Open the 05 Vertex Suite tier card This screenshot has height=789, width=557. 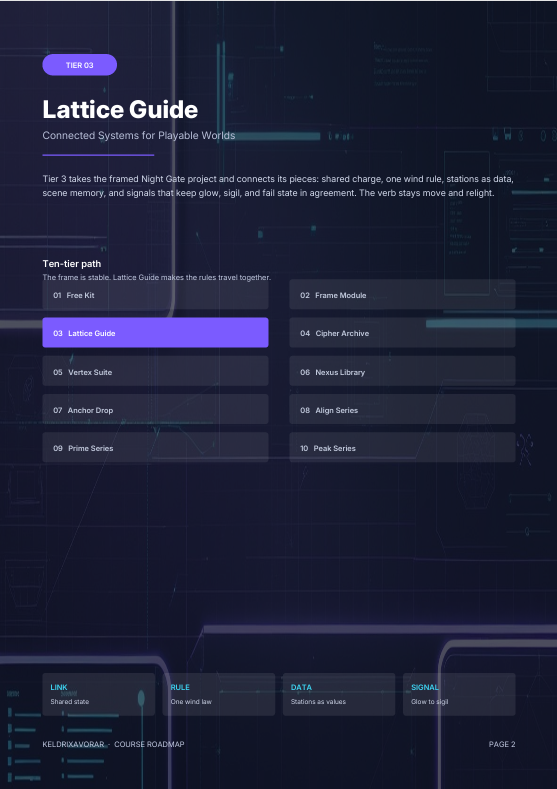tap(155, 371)
